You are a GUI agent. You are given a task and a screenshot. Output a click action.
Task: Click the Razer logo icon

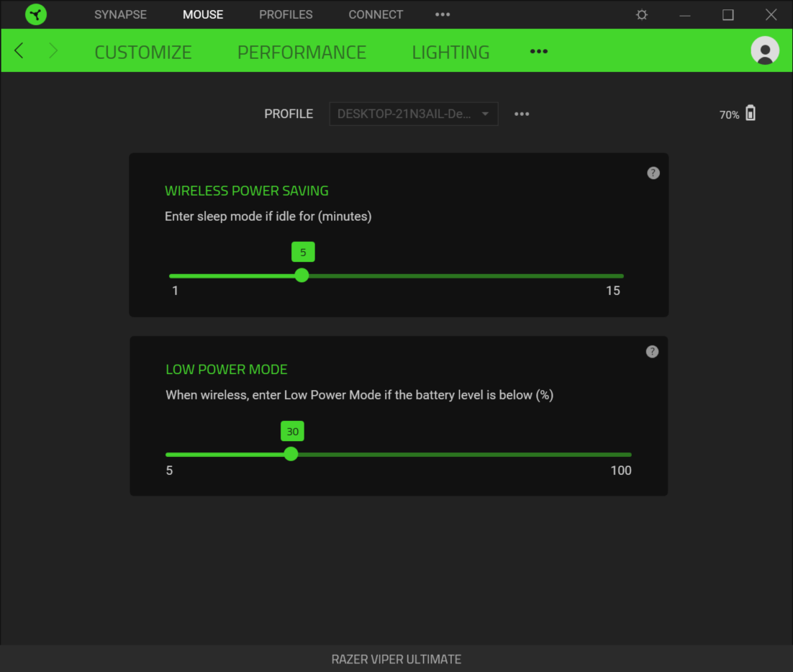point(36,14)
